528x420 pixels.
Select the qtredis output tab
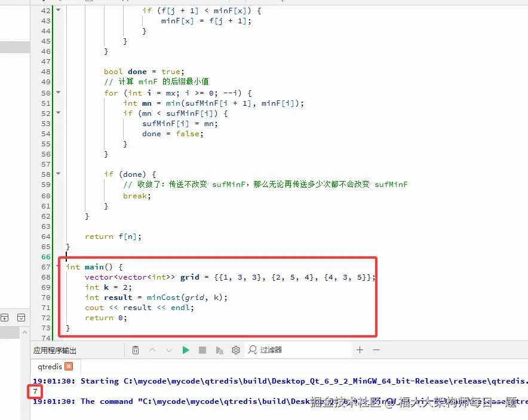50,366
